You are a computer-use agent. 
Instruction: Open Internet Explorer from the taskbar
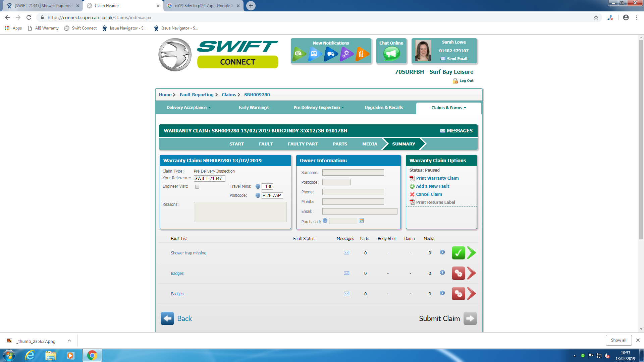click(30, 355)
